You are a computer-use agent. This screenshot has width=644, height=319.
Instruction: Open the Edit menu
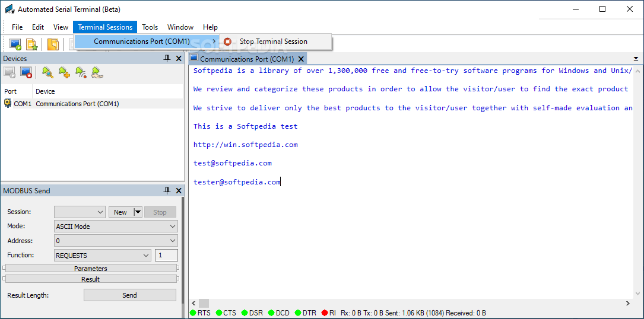(x=38, y=27)
